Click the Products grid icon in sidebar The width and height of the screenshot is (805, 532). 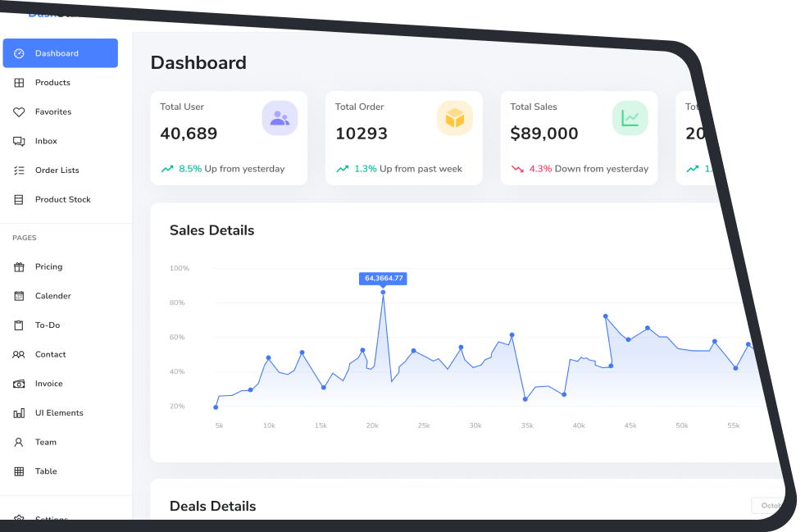click(x=19, y=83)
